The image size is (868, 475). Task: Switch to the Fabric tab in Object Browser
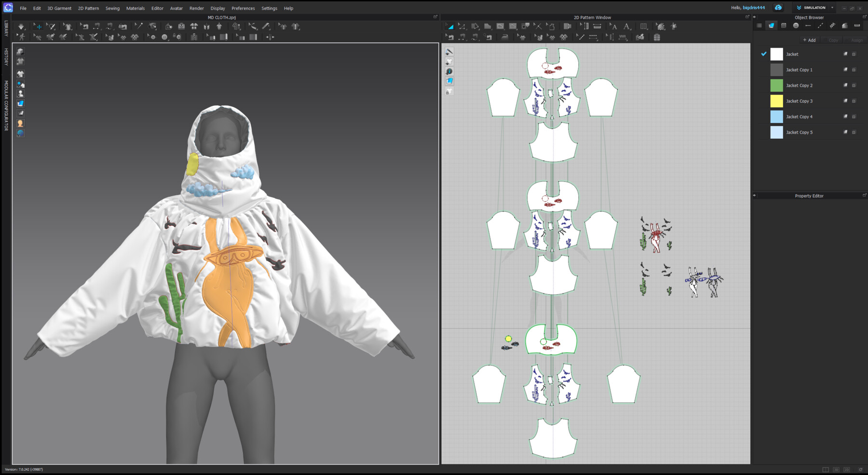[772, 25]
